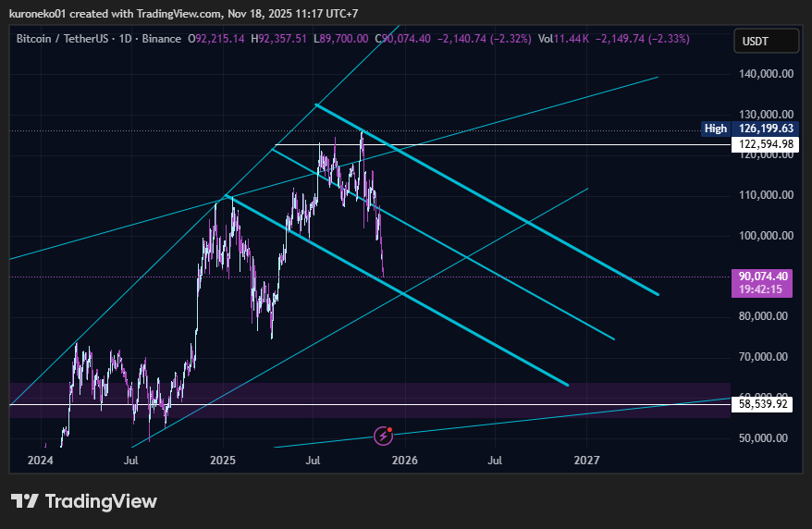Click the 110,000.00 price axis label

pyautogui.click(x=766, y=195)
